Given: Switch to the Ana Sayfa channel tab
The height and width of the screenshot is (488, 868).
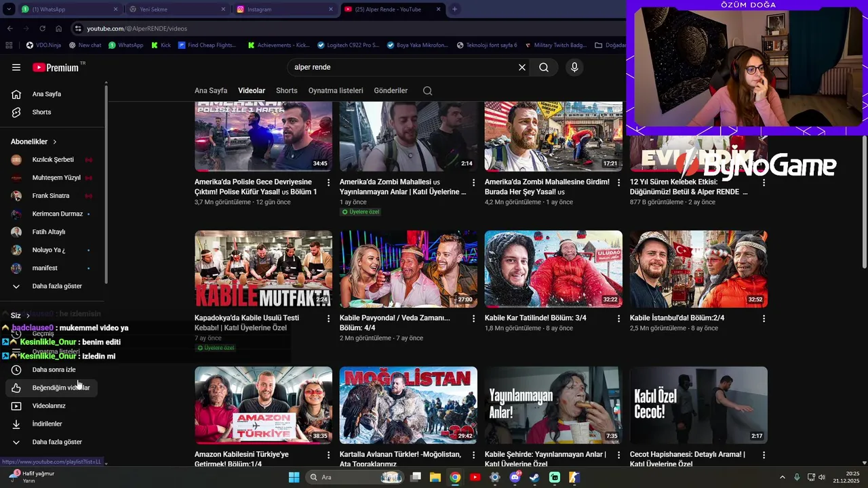Looking at the screenshot, I should pos(211,91).
